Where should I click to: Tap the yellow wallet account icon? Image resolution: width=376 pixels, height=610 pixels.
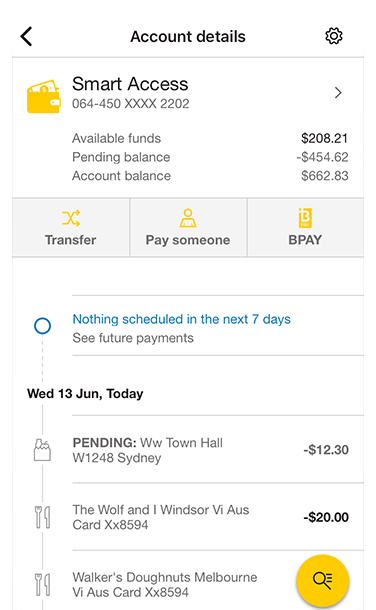point(44,96)
